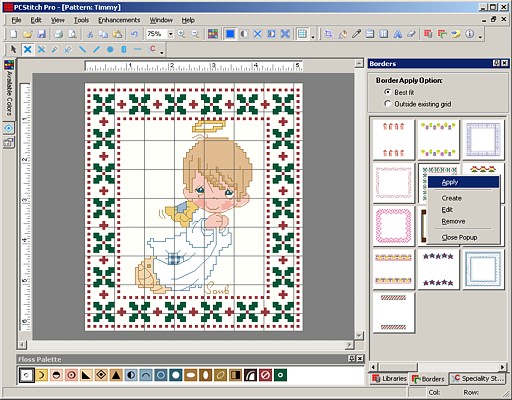
Task: Print the pattern using printer icon
Action: point(59,34)
